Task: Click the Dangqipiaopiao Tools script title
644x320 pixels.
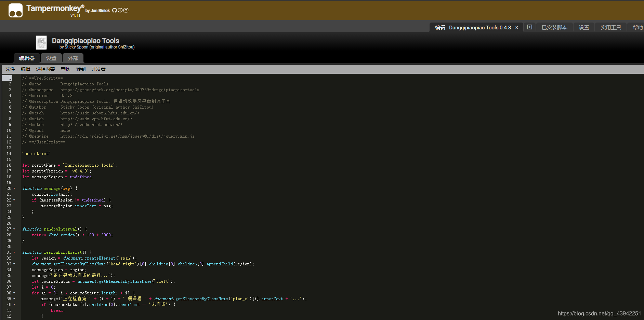Action: pos(86,41)
